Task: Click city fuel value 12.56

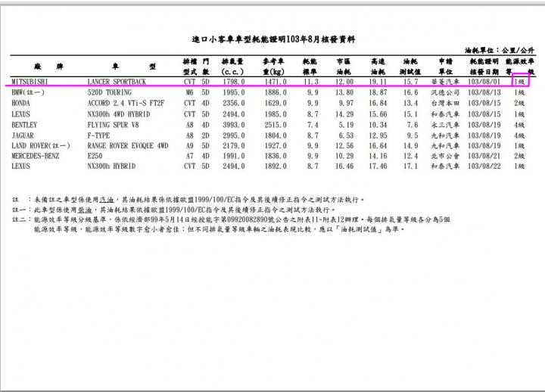Action: 344,146
